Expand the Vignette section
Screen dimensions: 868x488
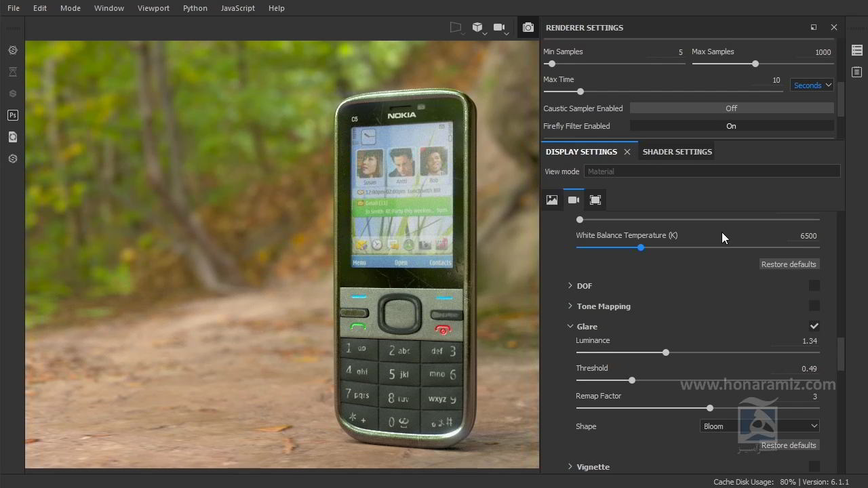coord(570,467)
